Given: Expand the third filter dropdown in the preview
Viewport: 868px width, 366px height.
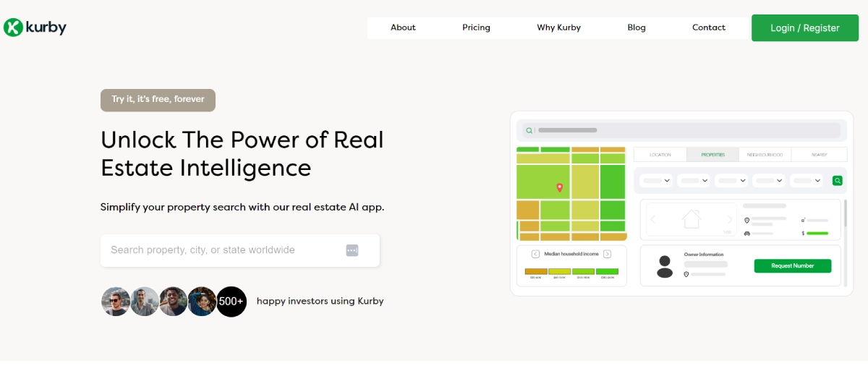Looking at the screenshot, I should pyautogui.click(x=733, y=180).
